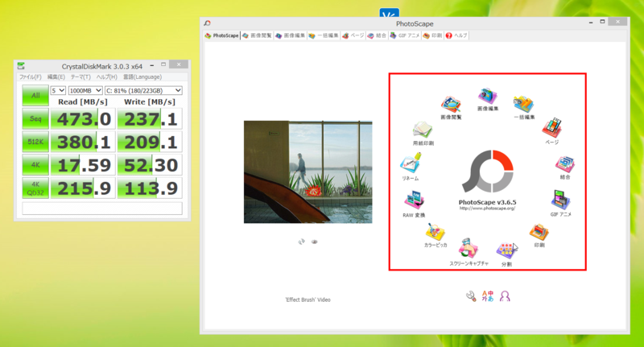The image size is (644, 347).
Task: Switch to the 印刷 tab
Action: click(432, 35)
